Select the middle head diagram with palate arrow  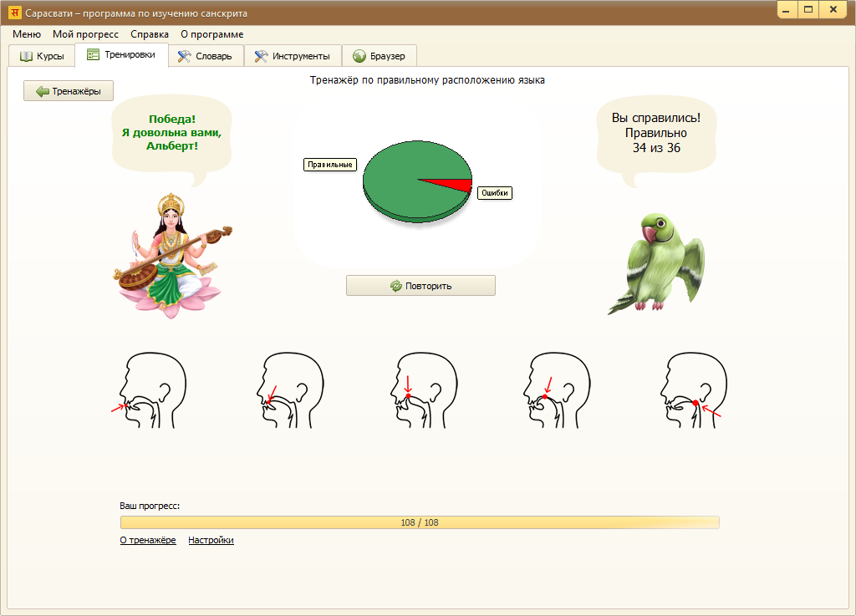425,389
